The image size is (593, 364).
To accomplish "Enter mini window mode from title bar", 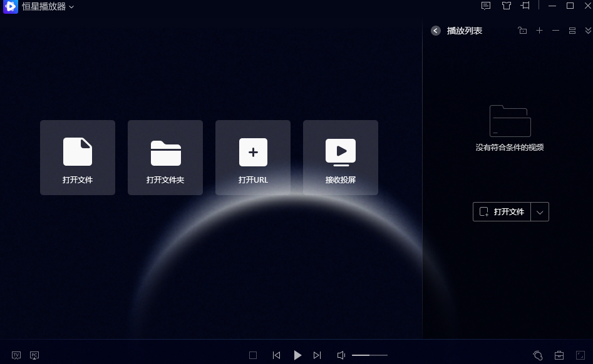I will click(x=525, y=6).
